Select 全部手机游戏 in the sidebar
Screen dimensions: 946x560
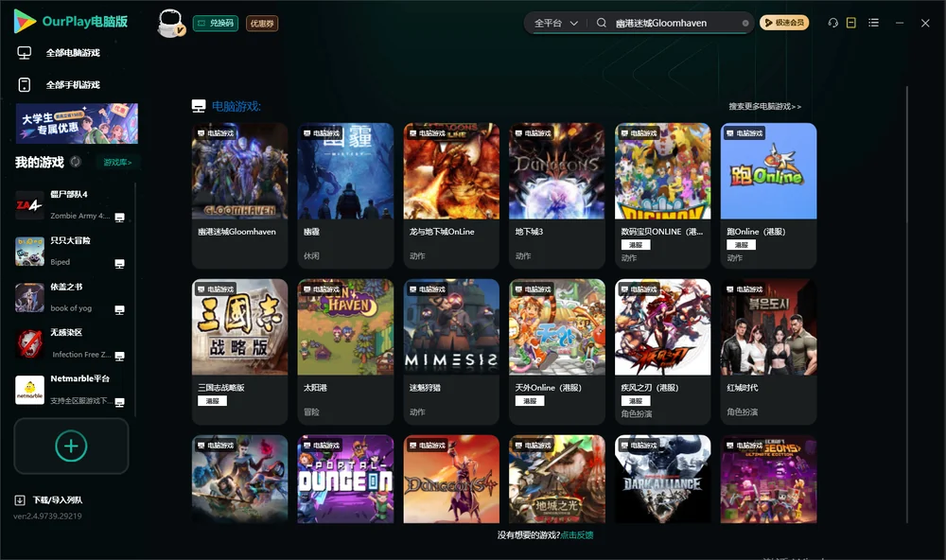(59, 85)
